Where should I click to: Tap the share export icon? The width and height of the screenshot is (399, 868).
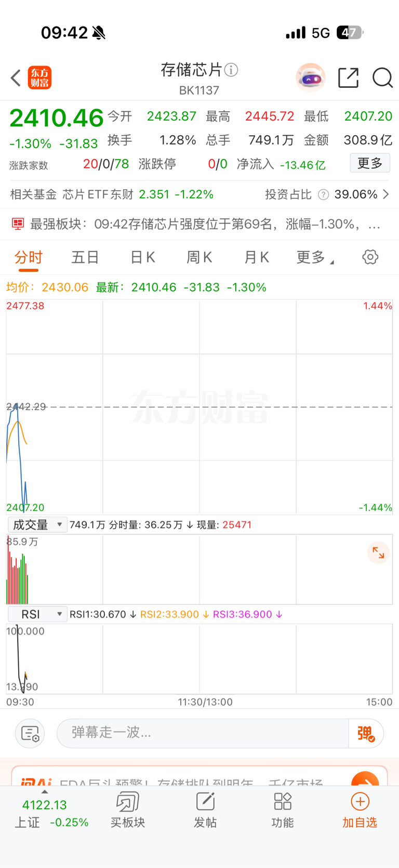pyautogui.click(x=348, y=78)
